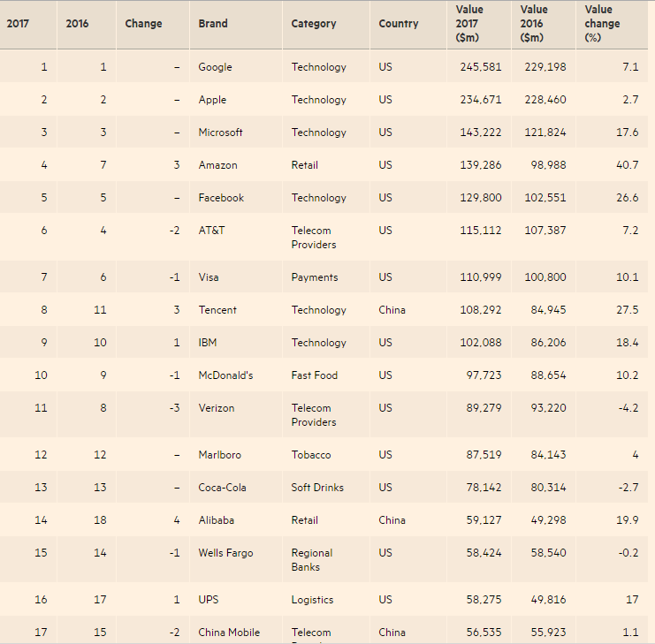This screenshot has width=655, height=644.
Task: Sort by the Brand column header
Action: point(212,24)
